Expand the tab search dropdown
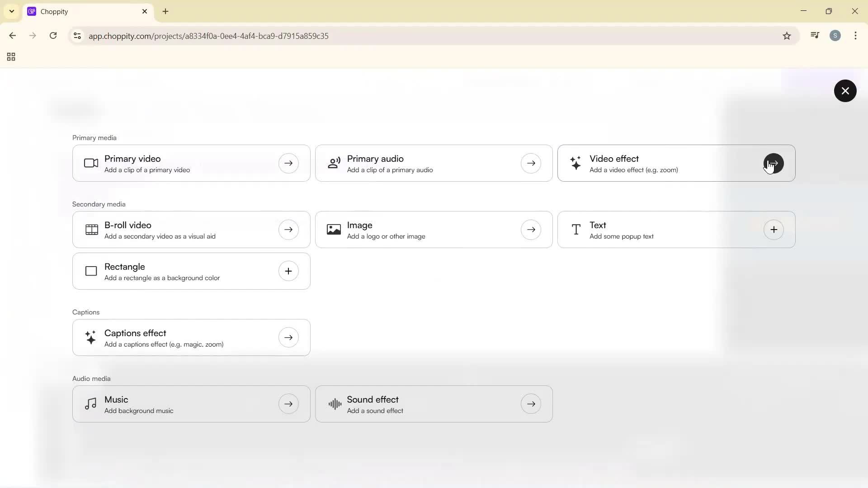868x488 pixels. pyautogui.click(x=11, y=11)
